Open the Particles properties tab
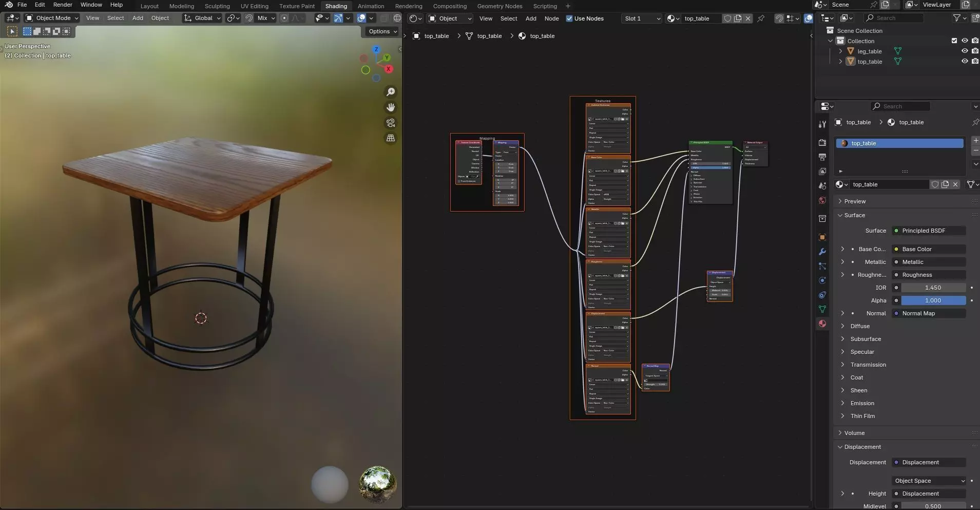The width and height of the screenshot is (980, 510). click(822, 266)
